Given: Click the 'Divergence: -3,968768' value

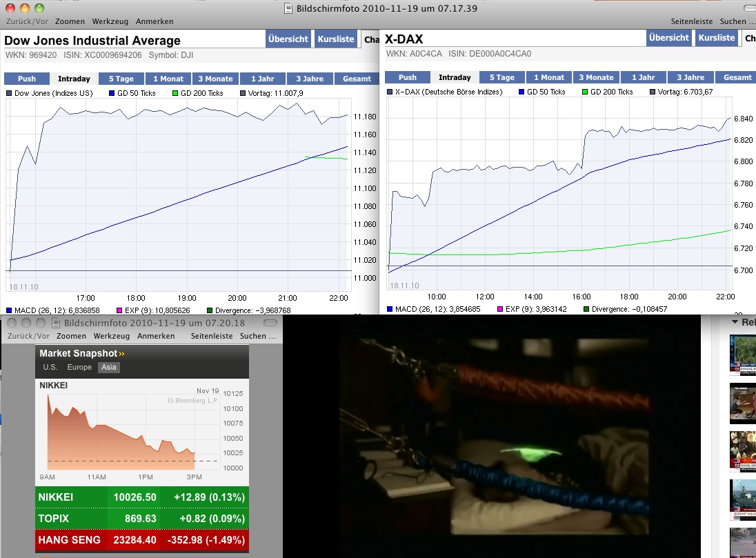Looking at the screenshot, I should [x=253, y=310].
